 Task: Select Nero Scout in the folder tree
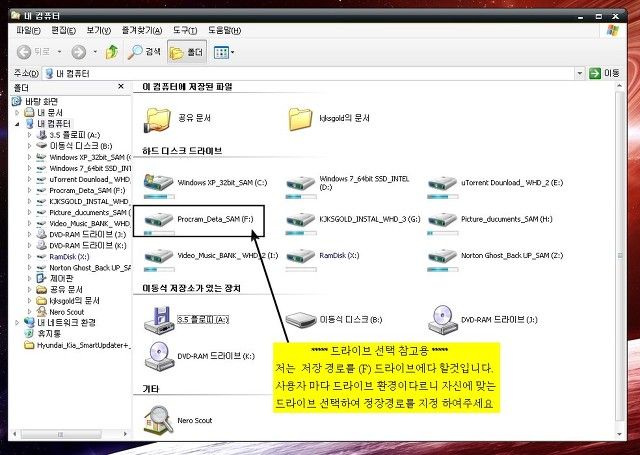click(x=67, y=312)
